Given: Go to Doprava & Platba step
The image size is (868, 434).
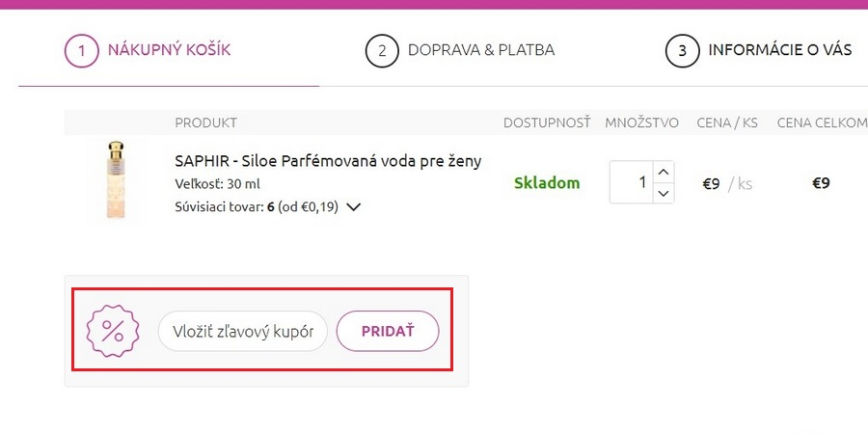Looking at the screenshot, I should pyautogui.click(x=480, y=50).
